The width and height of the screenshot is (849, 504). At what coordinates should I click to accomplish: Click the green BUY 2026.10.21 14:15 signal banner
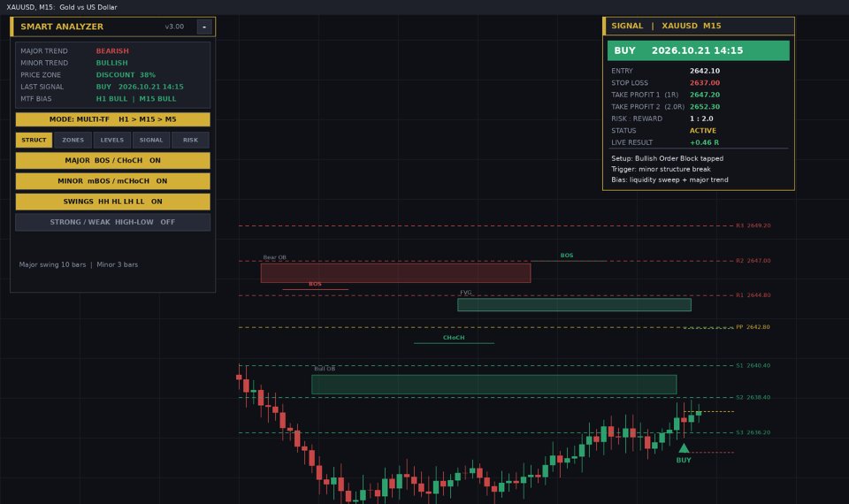pos(698,51)
